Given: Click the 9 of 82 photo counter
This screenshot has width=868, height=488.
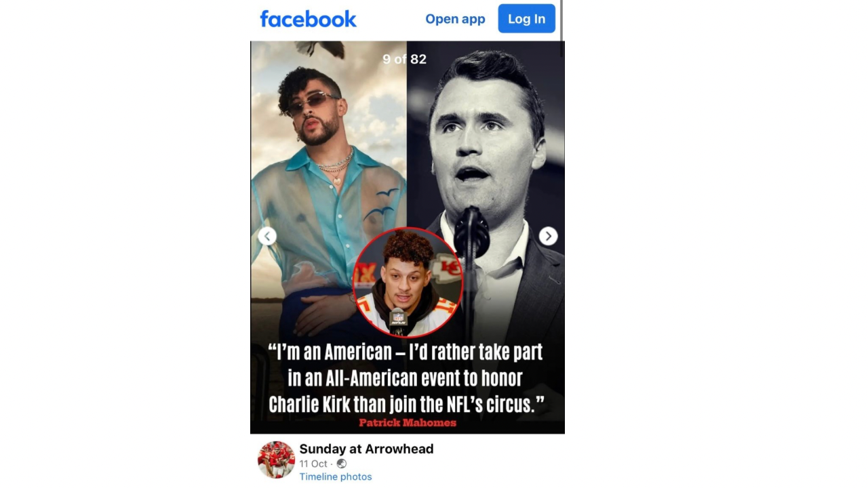Looking at the screenshot, I should pyautogui.click(x=405, y=59).
